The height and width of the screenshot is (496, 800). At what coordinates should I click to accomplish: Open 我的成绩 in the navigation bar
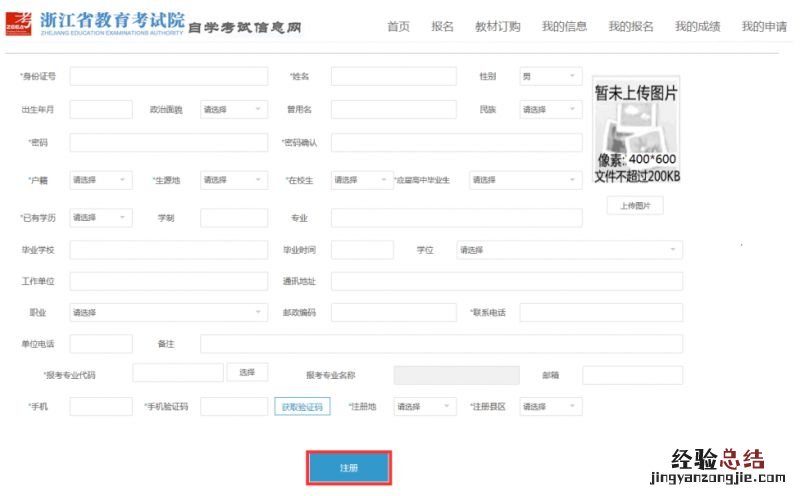(x=697, y=27)
